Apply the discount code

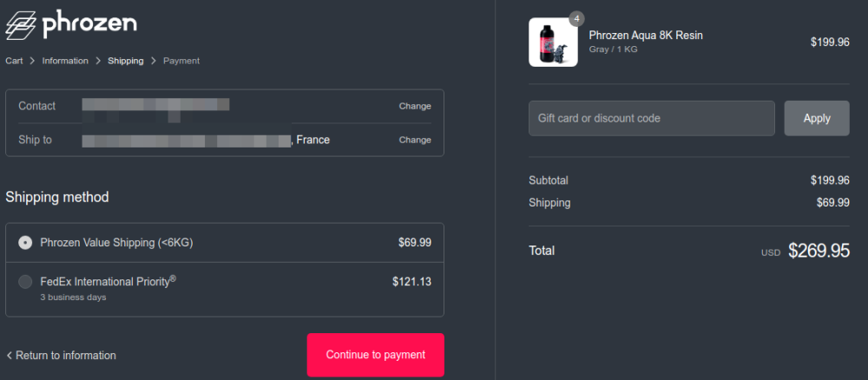pyautogui.click(x=817, y=118)
